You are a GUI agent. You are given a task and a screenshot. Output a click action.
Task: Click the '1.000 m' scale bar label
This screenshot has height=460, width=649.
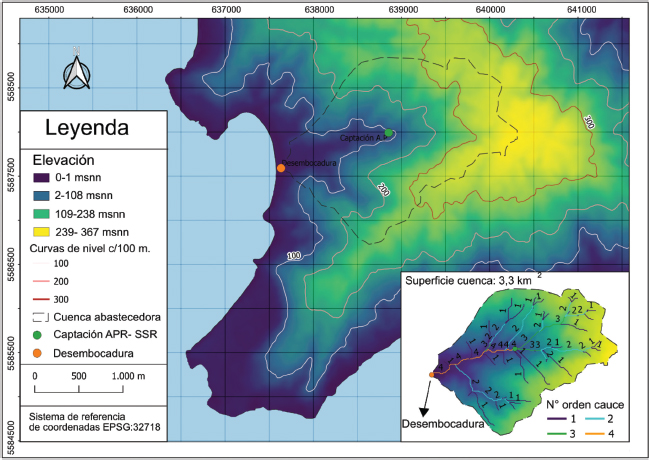click(128, 376)
